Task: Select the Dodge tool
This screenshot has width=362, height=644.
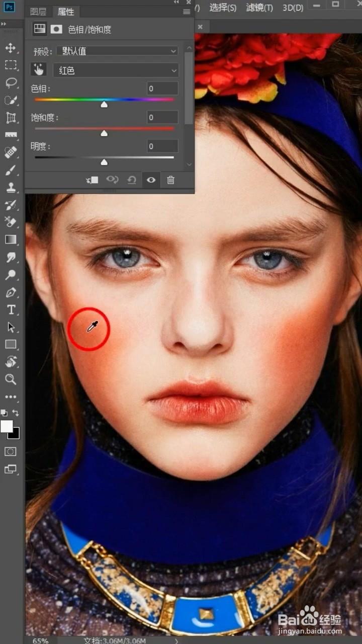Action: coord(11,275)
